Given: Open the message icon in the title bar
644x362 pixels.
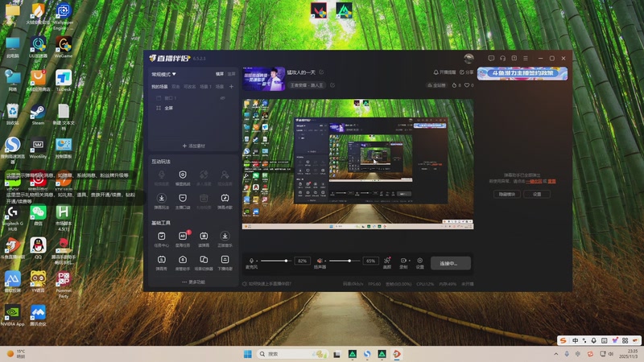Looking at the screenshot, I should pos(491,58).
